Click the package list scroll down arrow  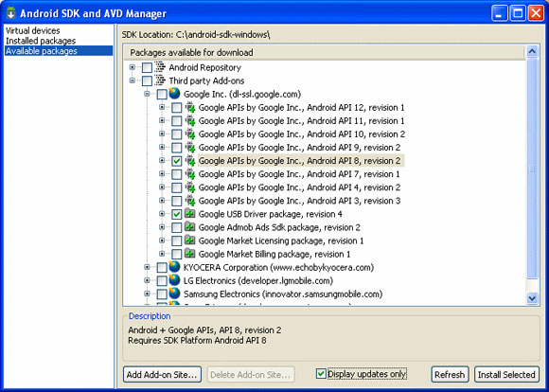tap(532, 298)
